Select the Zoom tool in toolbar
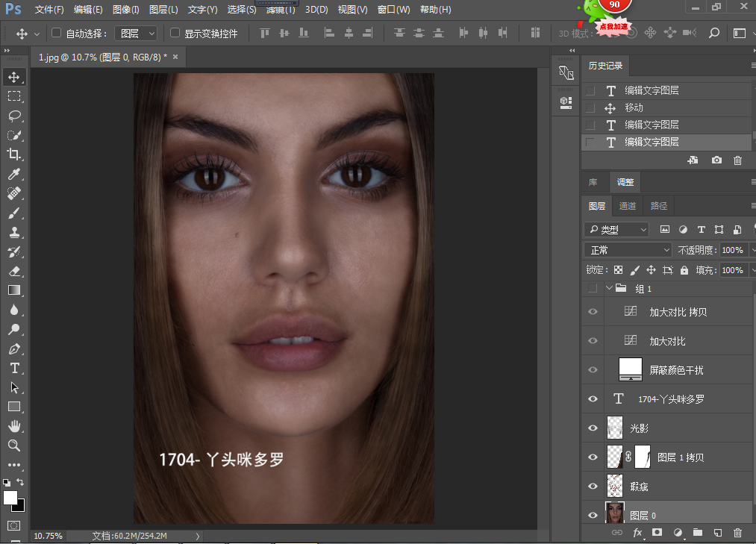 coord(14,445)
